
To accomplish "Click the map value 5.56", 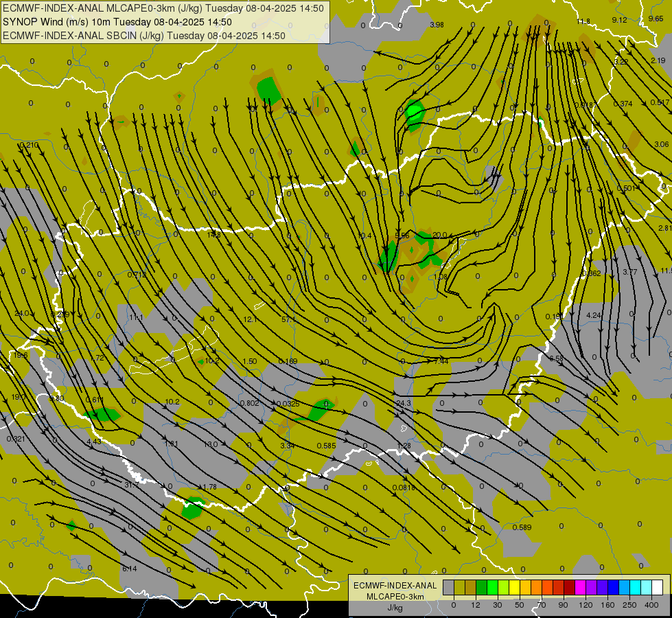I will pos(402,236).
